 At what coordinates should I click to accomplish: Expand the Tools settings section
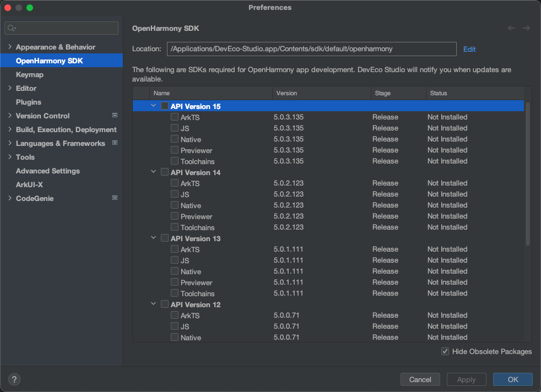pos(10,157)
